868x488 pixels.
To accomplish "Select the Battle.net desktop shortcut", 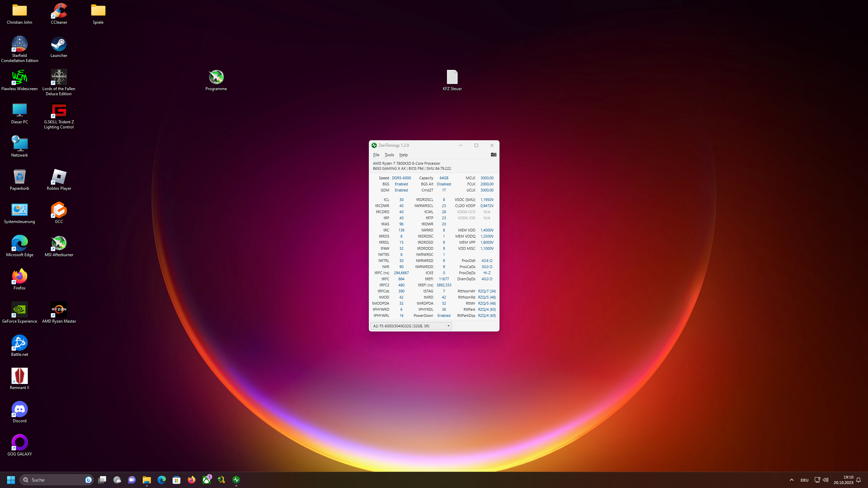I will point(19,343).
